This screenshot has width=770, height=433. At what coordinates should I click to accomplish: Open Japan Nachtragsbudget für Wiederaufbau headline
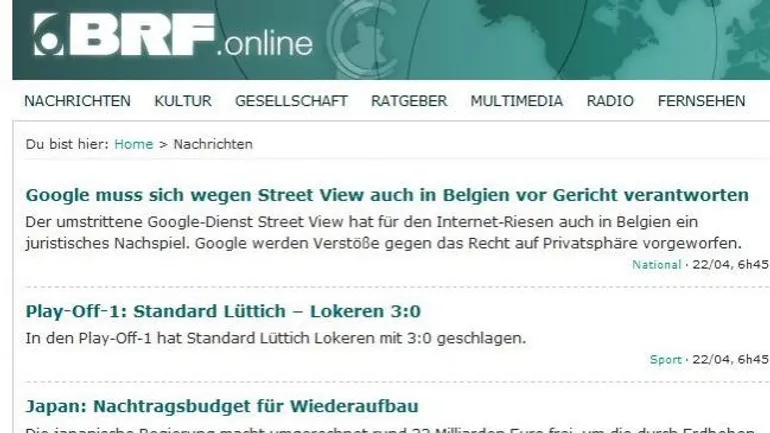222,406
